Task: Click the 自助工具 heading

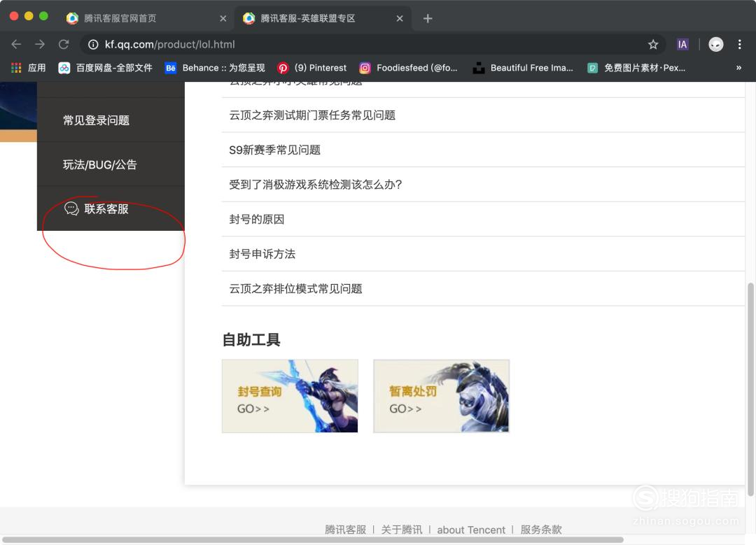Action: point(251,340)
